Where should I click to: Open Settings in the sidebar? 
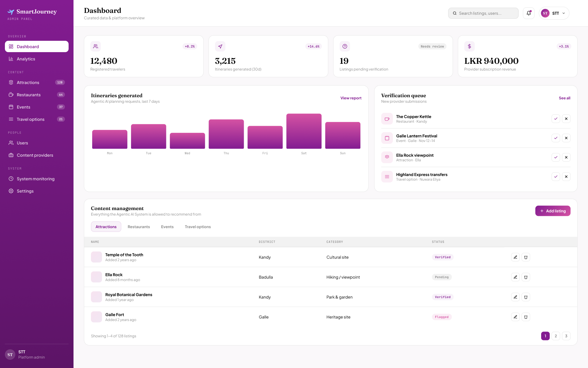click(x=37, y=191)
